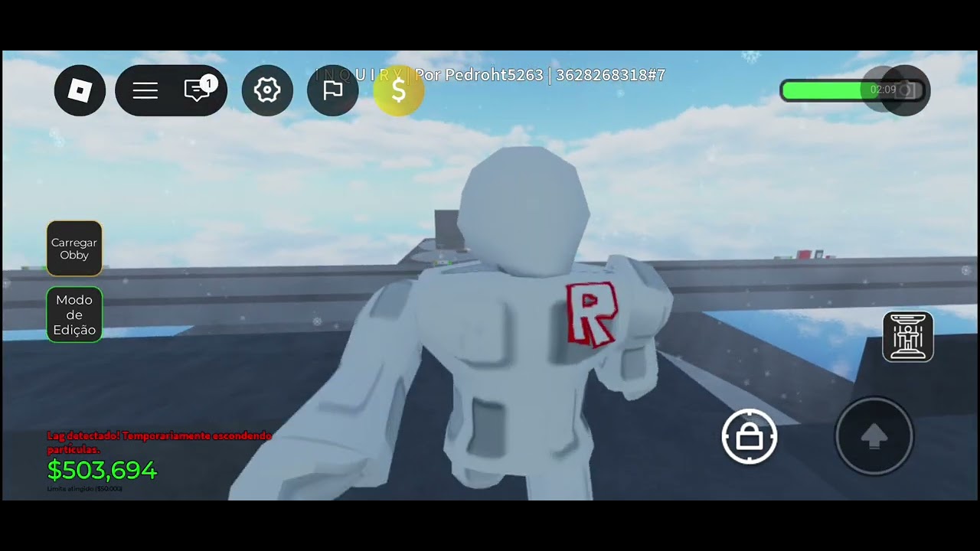The width and height of the screenshot is (980, 551).
Task: Tap the jump arrow button
Action: 874,436
